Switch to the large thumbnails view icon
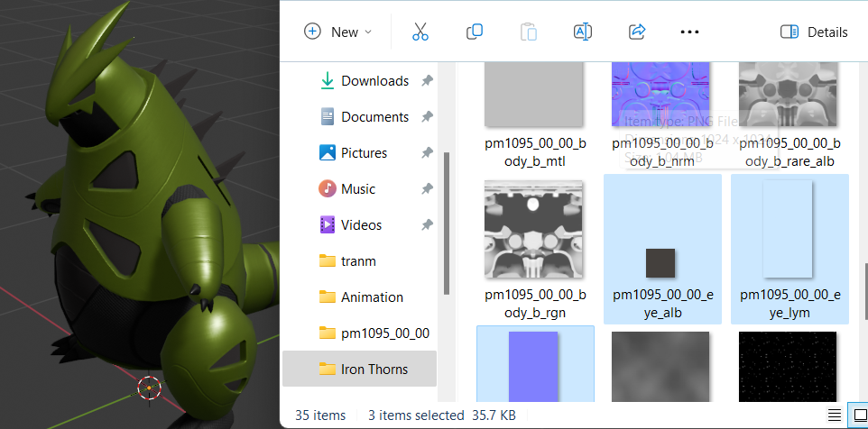The height and width of the screenshot is (429, 868). coord(860,415)
